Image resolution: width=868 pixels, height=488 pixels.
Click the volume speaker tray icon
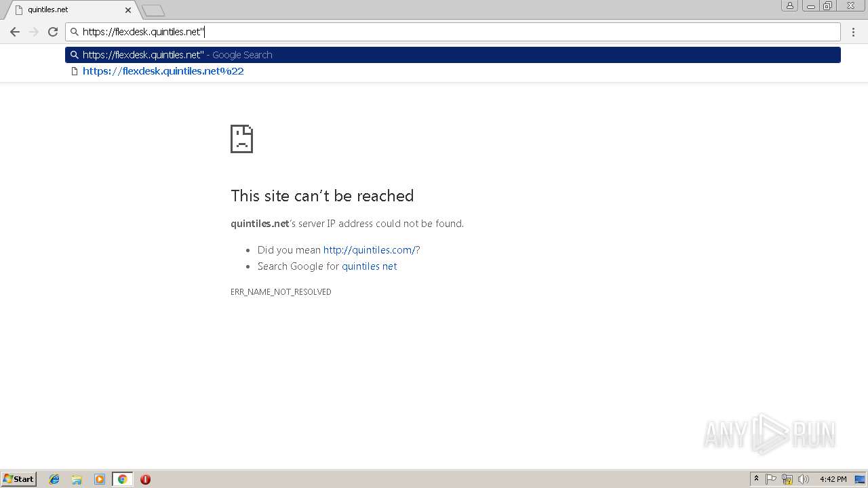pyautogui.click(x=804, y=479)
